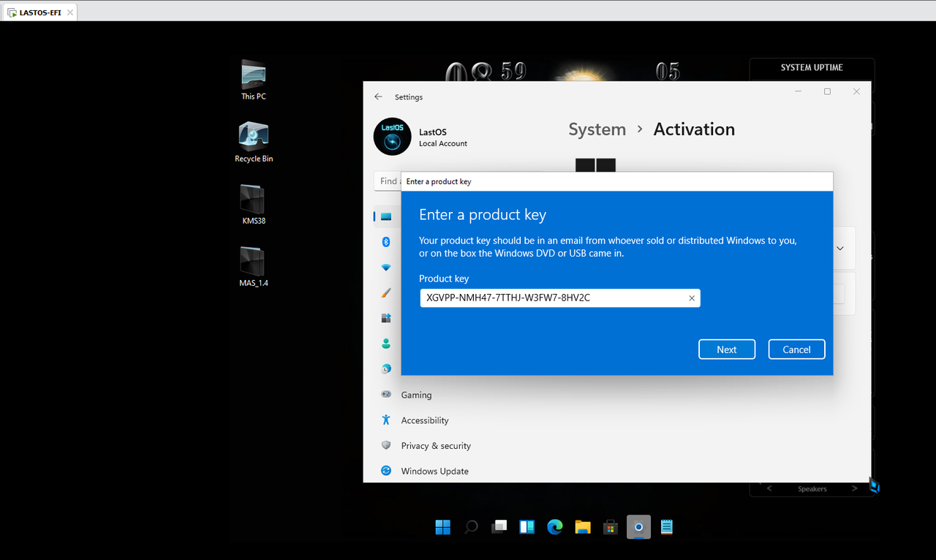Close the Settings window
Viewport: 936px width, 560px height.
point(856,91)
